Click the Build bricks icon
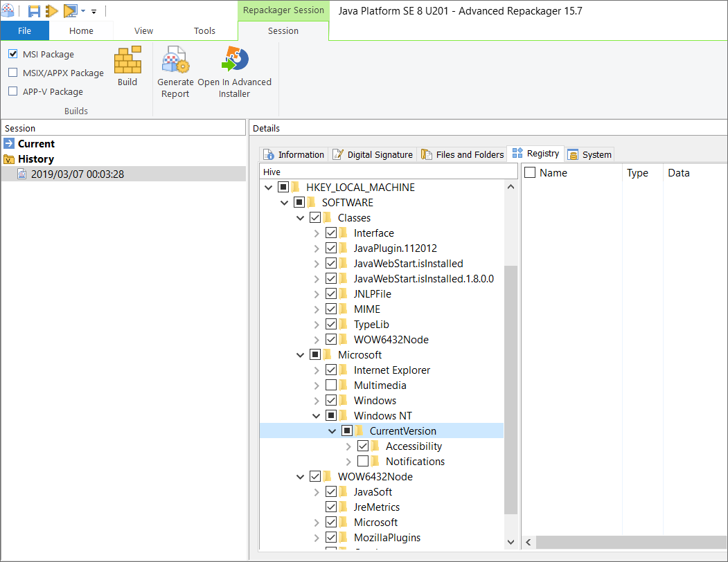Screen dimensions: 728x562 (127, 60)
